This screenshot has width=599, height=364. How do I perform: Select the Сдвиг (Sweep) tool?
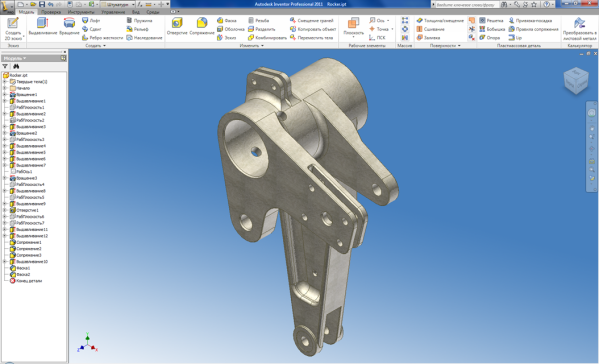click(92, 29)
